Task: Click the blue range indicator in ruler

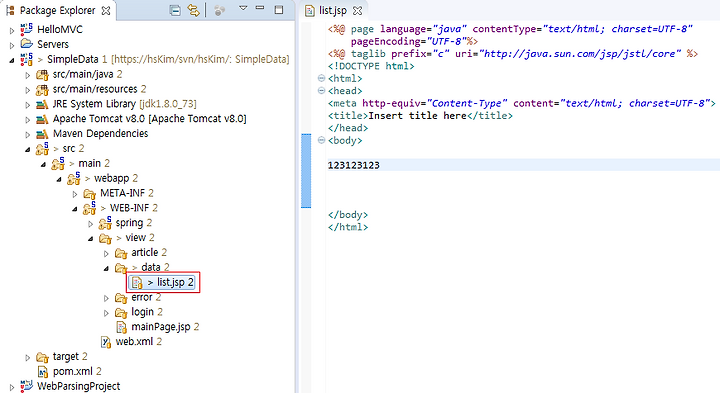Action: coord(306,171)
